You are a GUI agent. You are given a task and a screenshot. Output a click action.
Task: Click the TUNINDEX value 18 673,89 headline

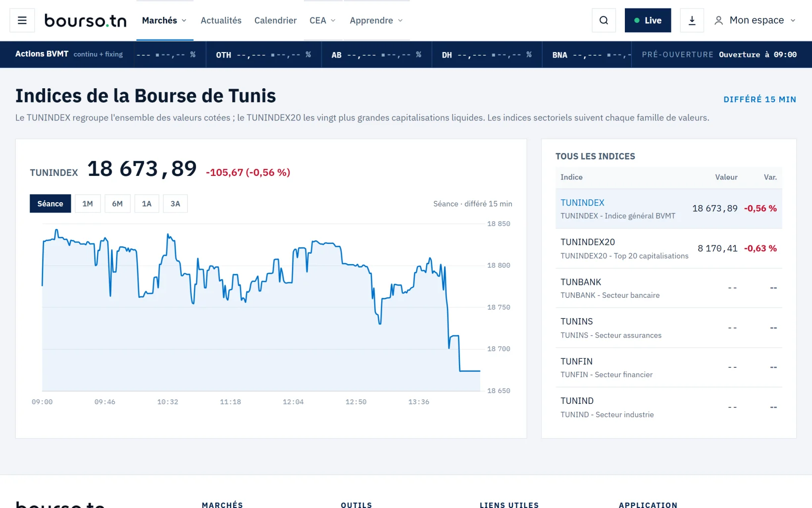[142, 169]
